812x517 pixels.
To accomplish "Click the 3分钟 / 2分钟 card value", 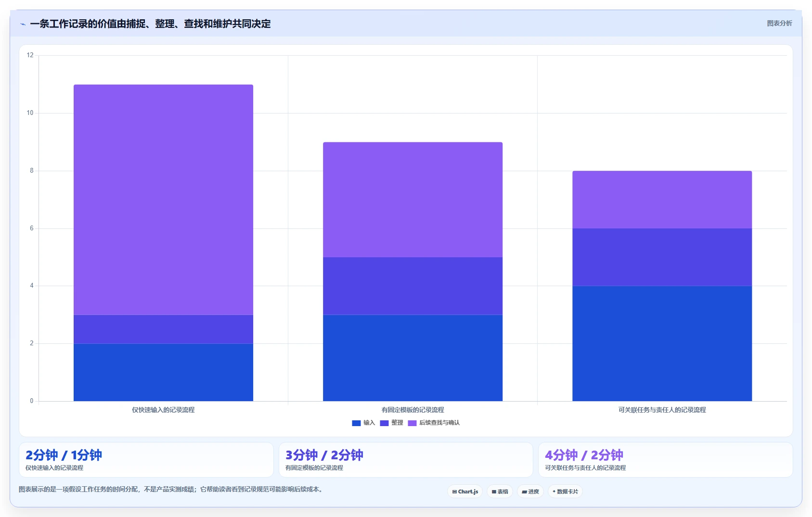I will click(x=324, y=455).
